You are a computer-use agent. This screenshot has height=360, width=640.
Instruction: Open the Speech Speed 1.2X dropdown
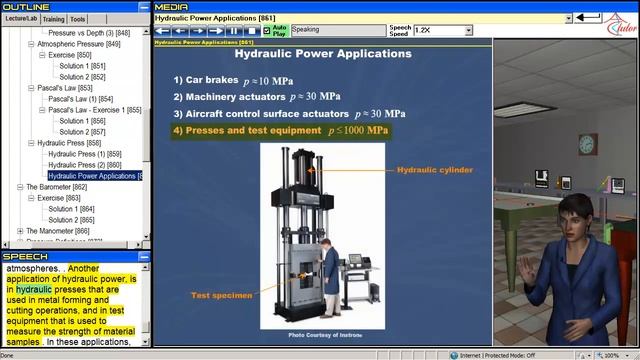click(469, 30)
